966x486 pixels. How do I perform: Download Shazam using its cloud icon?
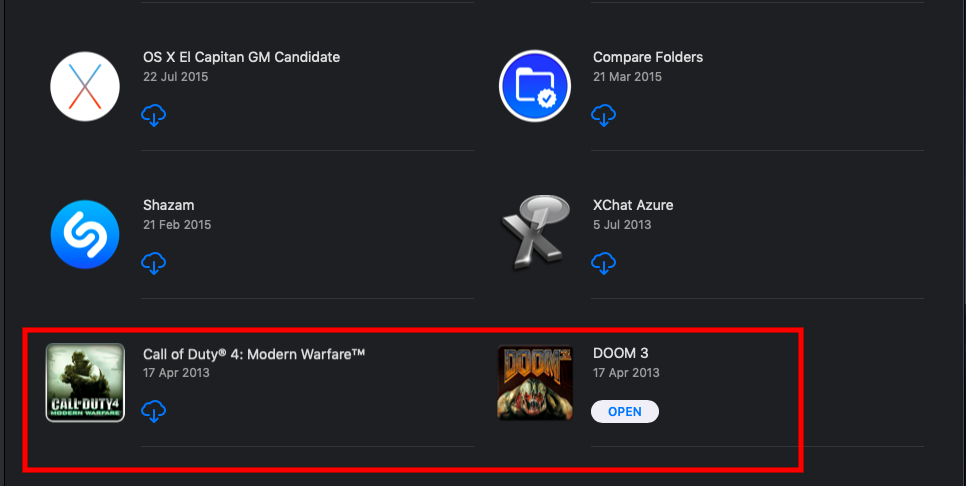pos(153,263)
